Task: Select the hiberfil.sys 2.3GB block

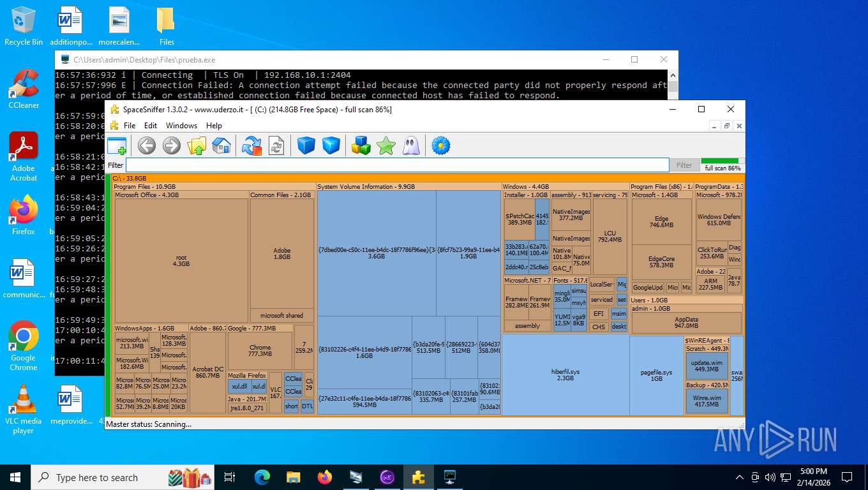Action: 565,375
